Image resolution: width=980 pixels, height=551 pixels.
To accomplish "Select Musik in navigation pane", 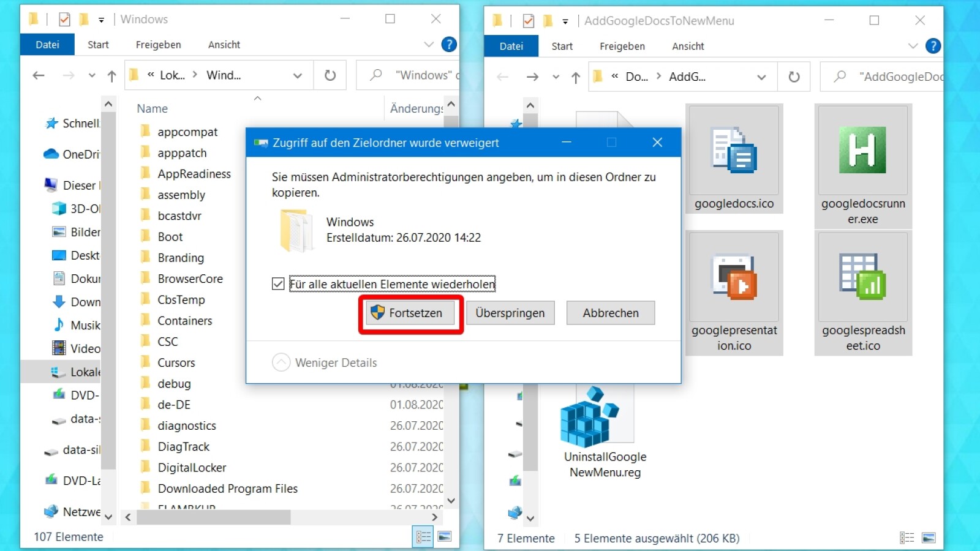I will point(77,325).
